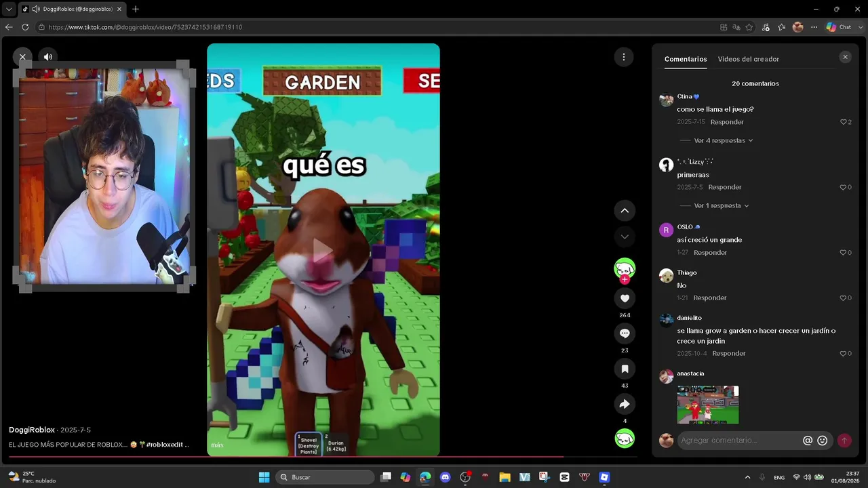Reply to Lizzy's 'primeraas' comment
The height and width of the screenshot is (488, 868).
[725, 187]
